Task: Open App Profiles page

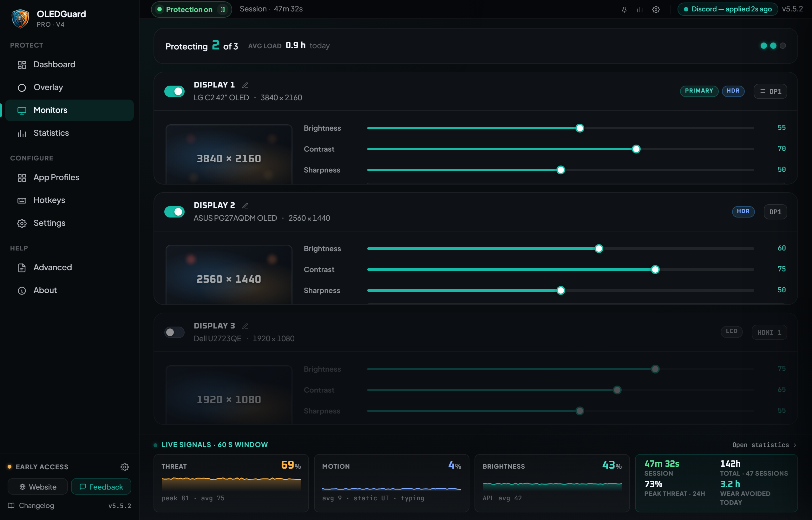Action: point(69,177)
